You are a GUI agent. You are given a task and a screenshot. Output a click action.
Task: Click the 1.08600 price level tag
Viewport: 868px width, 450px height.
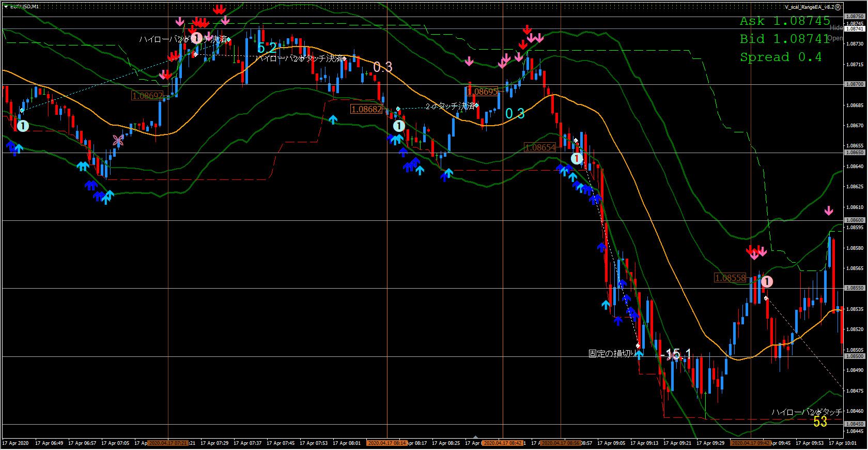[x=855, y=220]
